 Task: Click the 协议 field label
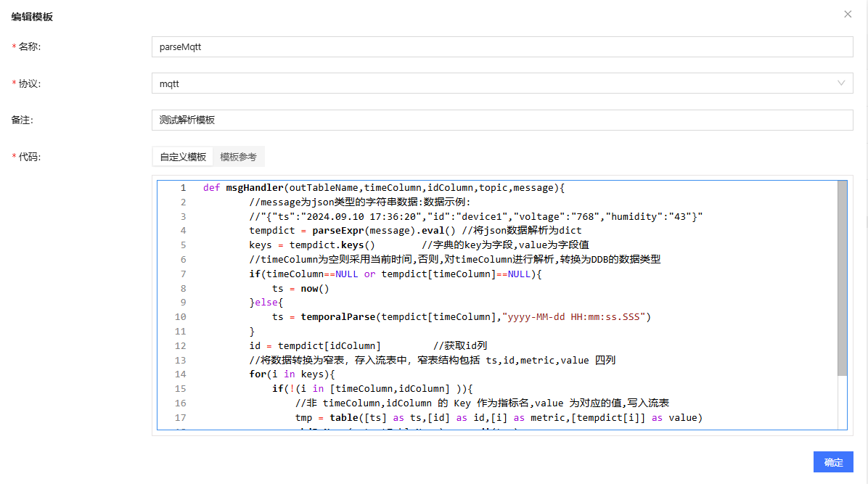pyautogui.click(x=29, y=83)
